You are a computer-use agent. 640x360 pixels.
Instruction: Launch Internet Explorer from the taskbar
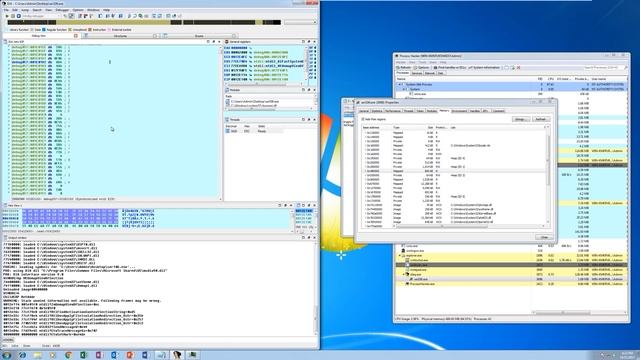(x=22, y=355)
